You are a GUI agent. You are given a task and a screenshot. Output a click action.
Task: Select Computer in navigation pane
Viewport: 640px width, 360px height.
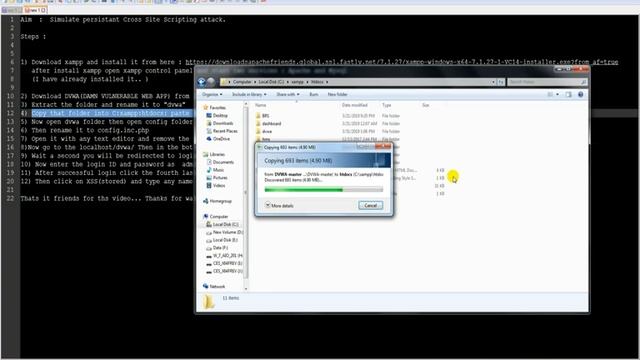click(x=216, y=216)
